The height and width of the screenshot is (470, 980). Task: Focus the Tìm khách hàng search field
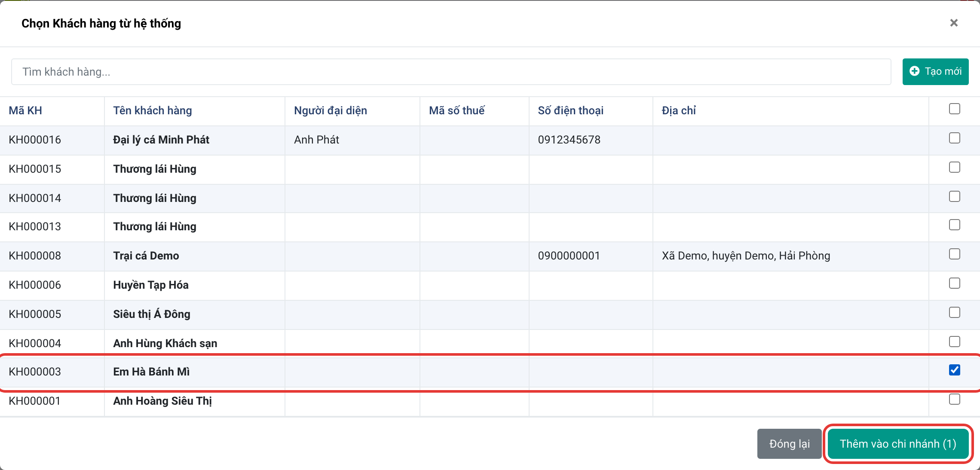point(451,72)
